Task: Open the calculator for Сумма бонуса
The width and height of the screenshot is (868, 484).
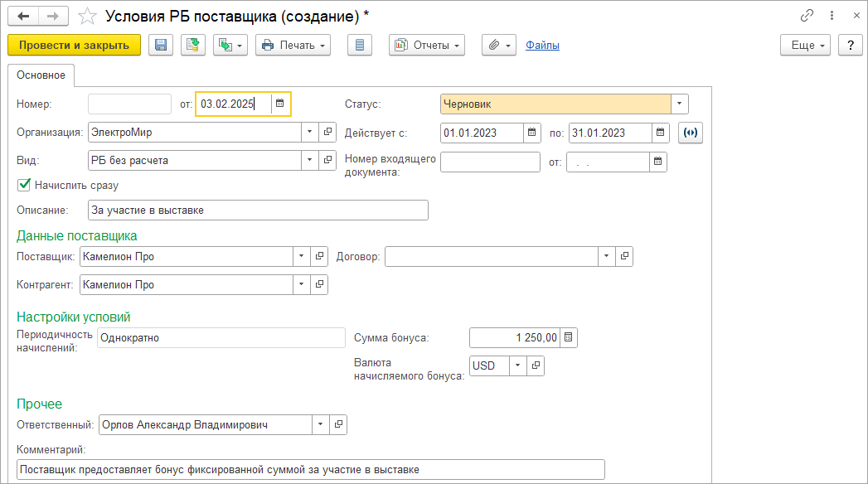Action: pos(569,337)
